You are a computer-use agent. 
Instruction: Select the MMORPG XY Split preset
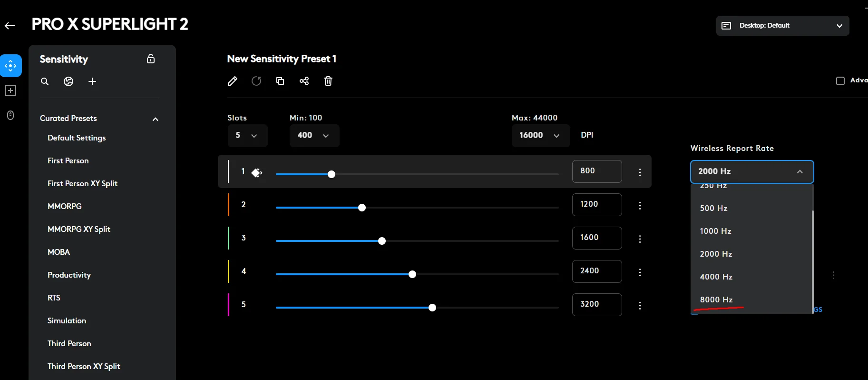79,230
